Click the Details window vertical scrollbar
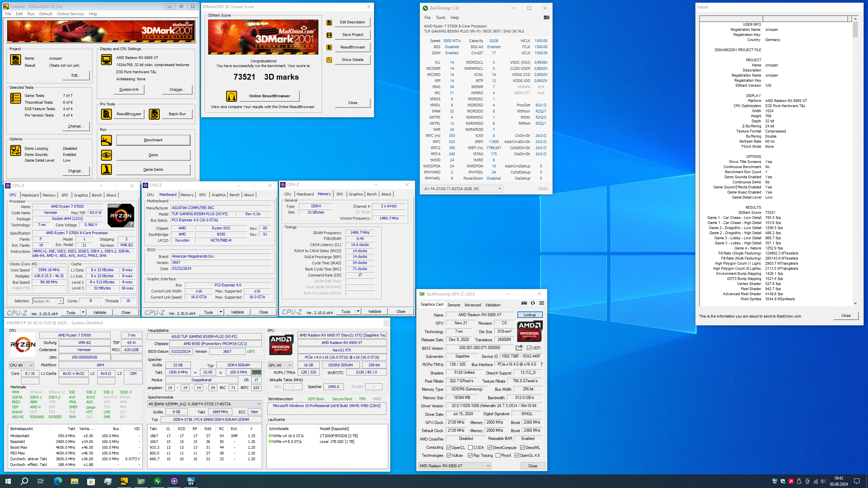868x488 pixels. (x=855, y=162)
